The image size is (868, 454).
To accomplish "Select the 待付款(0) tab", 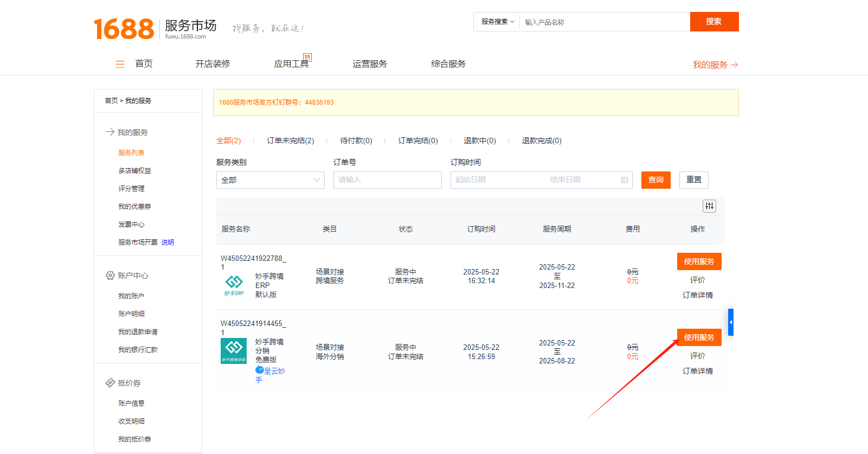I will coord(356,140).
